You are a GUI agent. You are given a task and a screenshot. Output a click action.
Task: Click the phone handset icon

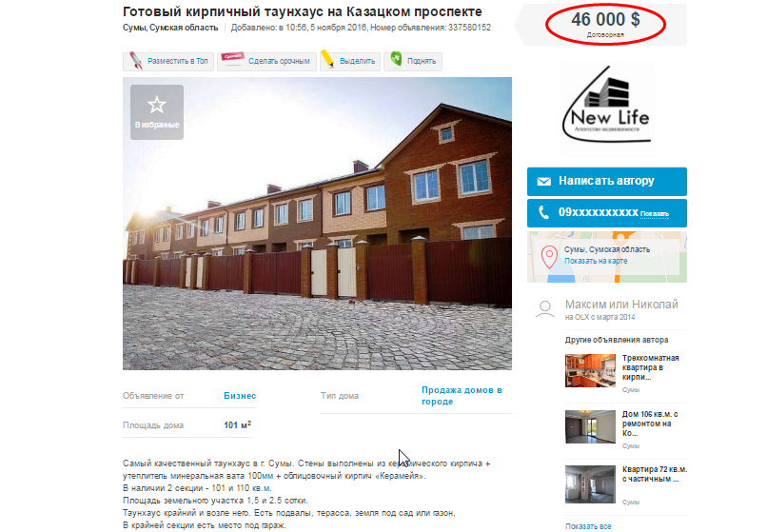[543, 212]
